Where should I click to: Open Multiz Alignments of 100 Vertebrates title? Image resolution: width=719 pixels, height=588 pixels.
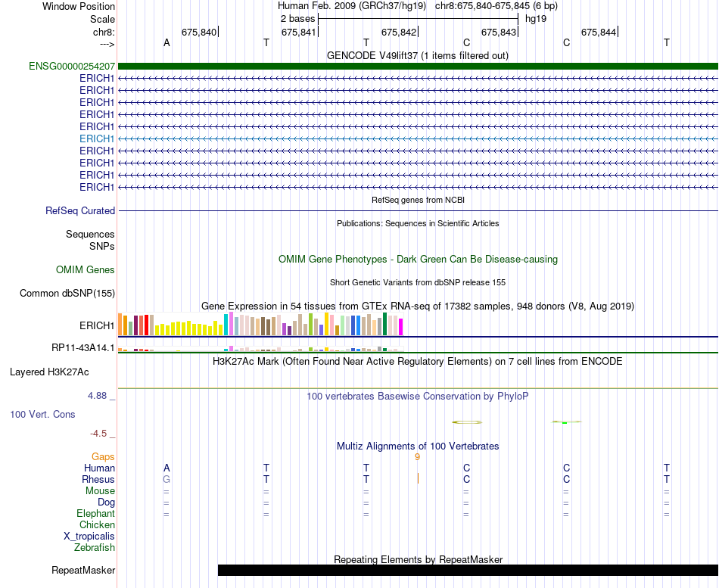tap(418, 446)
